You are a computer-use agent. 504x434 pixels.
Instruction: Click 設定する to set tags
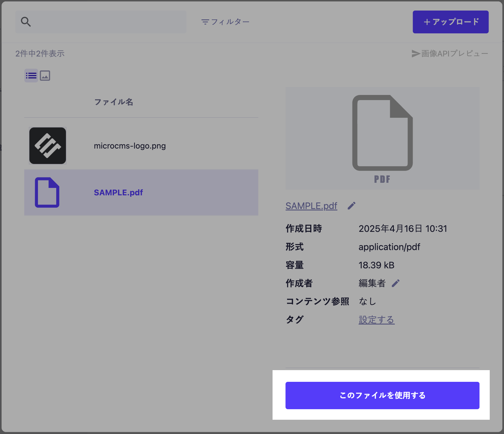(x=376, y=320)
